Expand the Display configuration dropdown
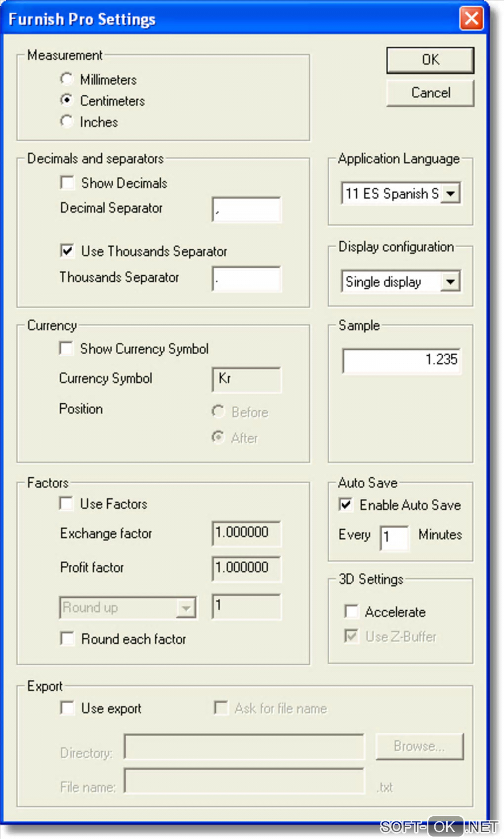The height and width of the screenshot is (839, 504). (x=450, y=282)
